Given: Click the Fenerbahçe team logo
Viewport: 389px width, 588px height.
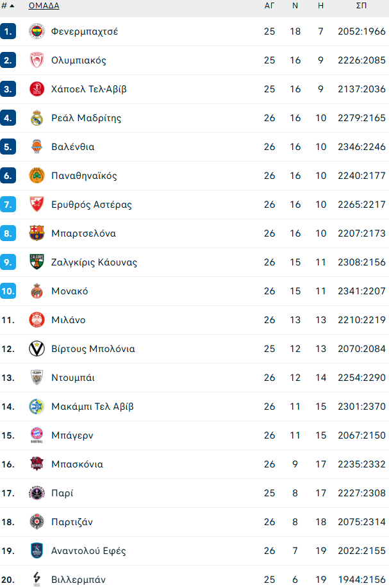Looking at the screenshot, I should pos(37,31).
